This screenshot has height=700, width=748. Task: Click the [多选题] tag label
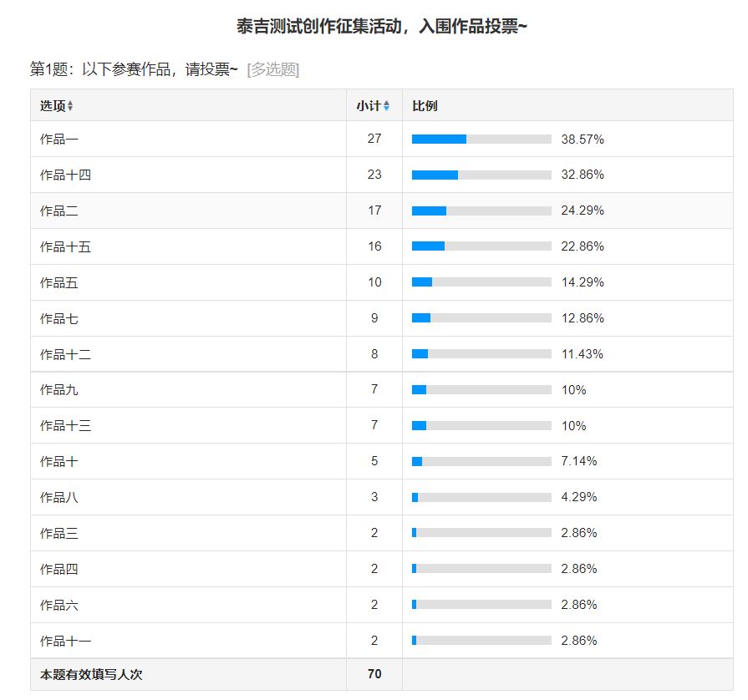pos(272,69)
